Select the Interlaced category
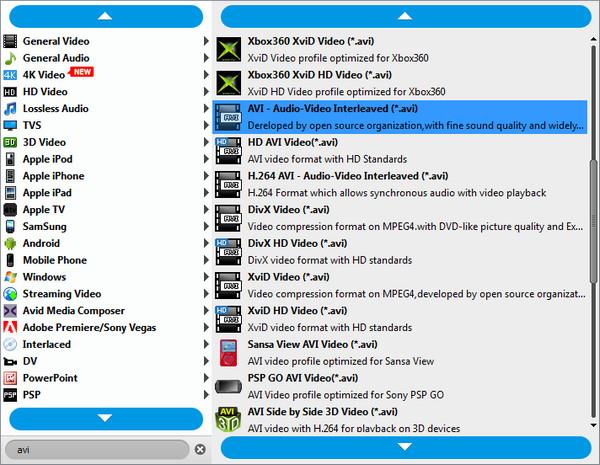The width and height of the screenshot is (600, 465). (x=106, y=344)
